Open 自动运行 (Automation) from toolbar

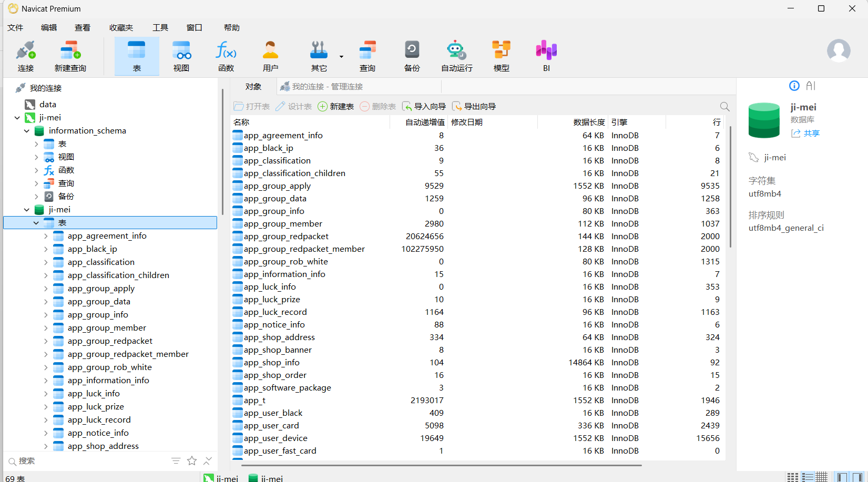pyautogui.click(x=456, y=56)
